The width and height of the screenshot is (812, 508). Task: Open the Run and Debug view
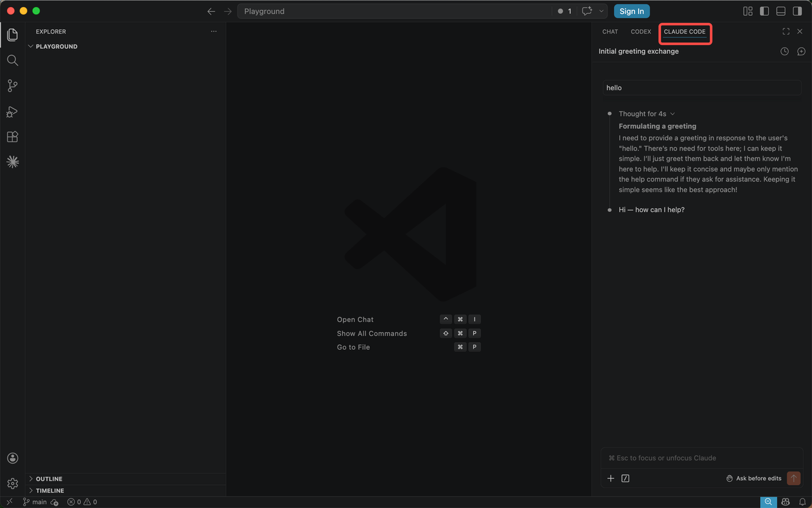point(12,112)
